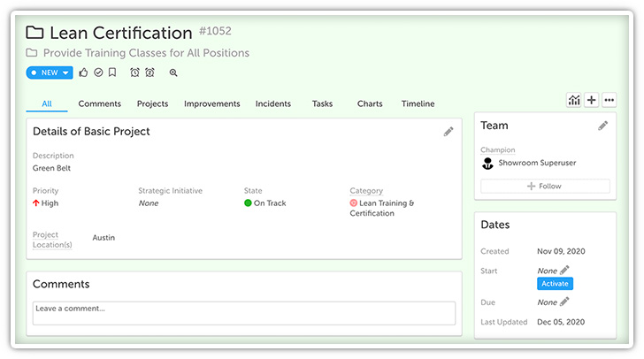Click the checkmark circle icon

[x=98, y=73]
